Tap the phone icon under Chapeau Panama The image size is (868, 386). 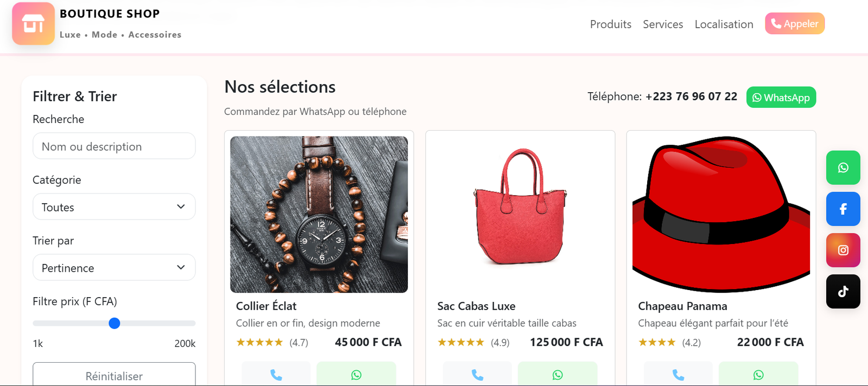pyautogui.click(x=678, y=374)
